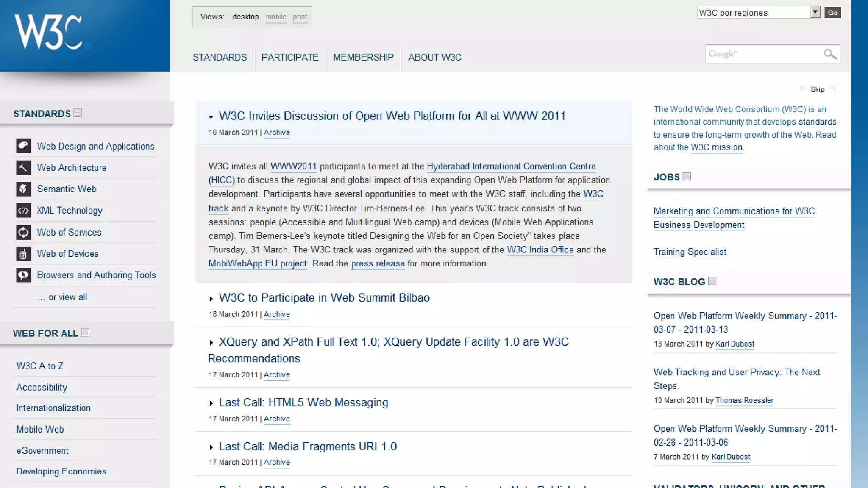Viewport: 868px width, 488px height.
Task: Expand Last Call: HTML5 Web Messaging item
Action: 211,403
